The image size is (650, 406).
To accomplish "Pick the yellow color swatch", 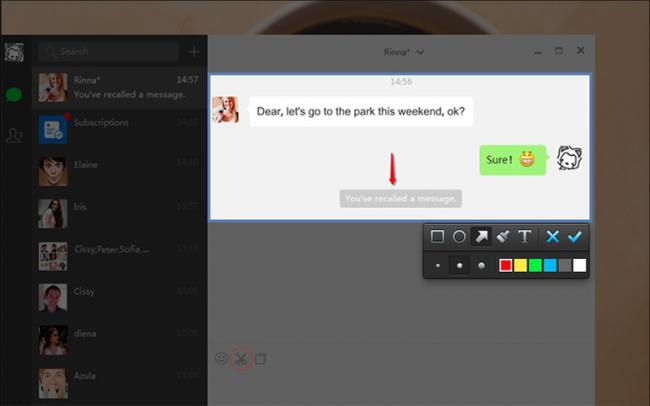I will pyautogui.click(x=520, y=265).
